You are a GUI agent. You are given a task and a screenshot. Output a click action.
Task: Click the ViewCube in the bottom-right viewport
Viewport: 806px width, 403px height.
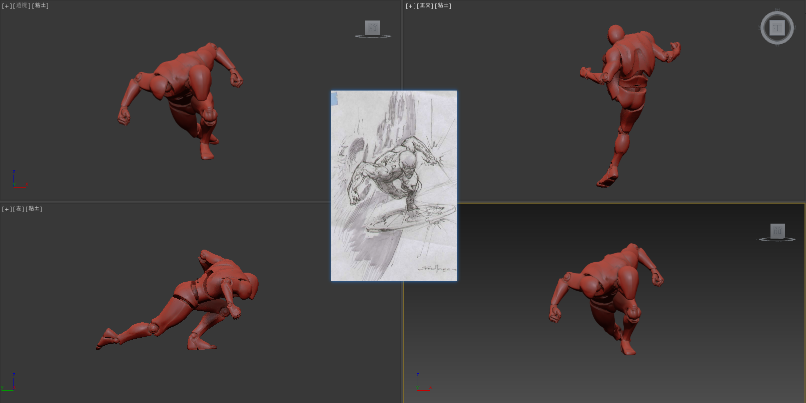point(777,231)
